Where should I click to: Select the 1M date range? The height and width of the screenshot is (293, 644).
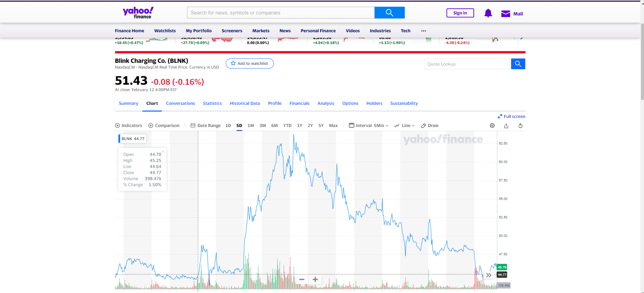(251, 125)
